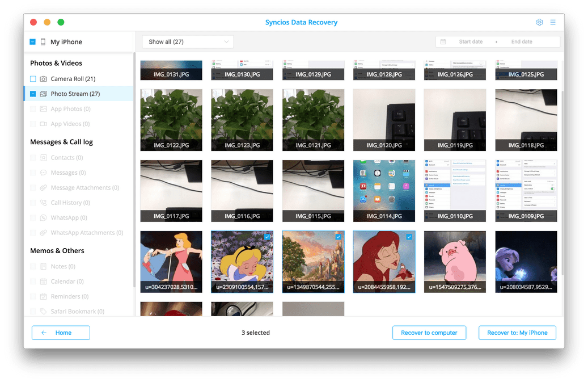This screenshot has height=382, width=588.
Task: Click the WhatsApp Attachments paperclip icon
Action: (x=44, y=233)
